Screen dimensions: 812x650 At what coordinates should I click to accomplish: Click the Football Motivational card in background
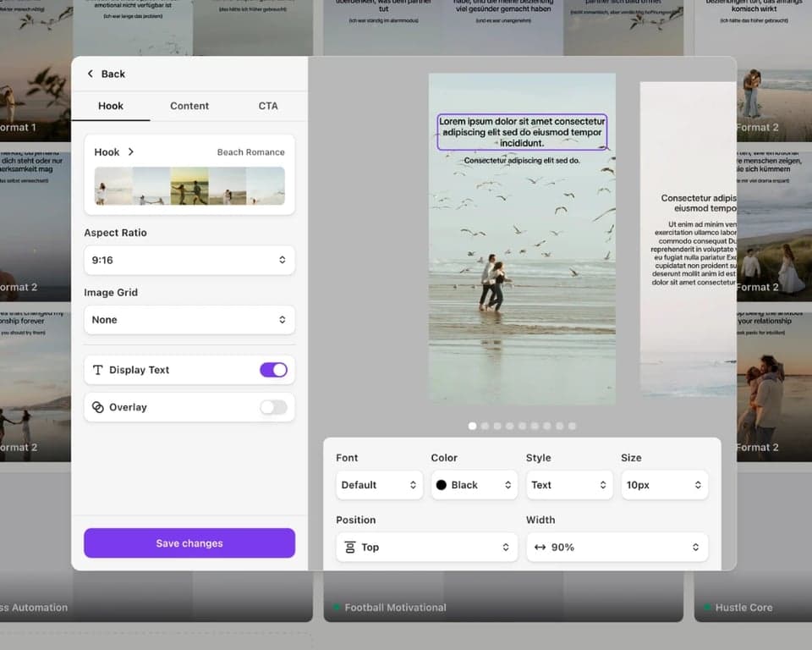(x=503, y=596)
